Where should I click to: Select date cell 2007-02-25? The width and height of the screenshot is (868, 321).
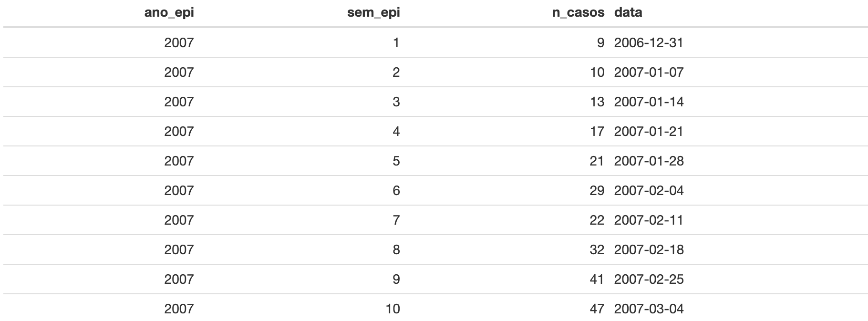[649, 280]
